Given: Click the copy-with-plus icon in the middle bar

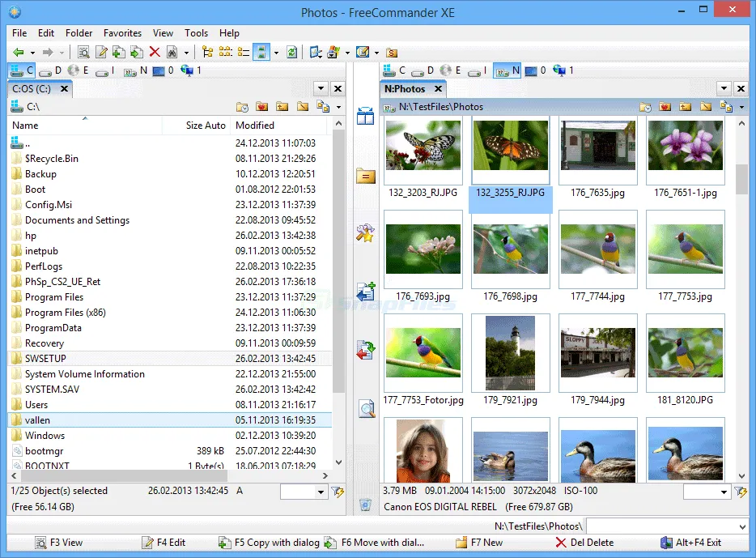Looking at the screenshot, I should 366,292.
